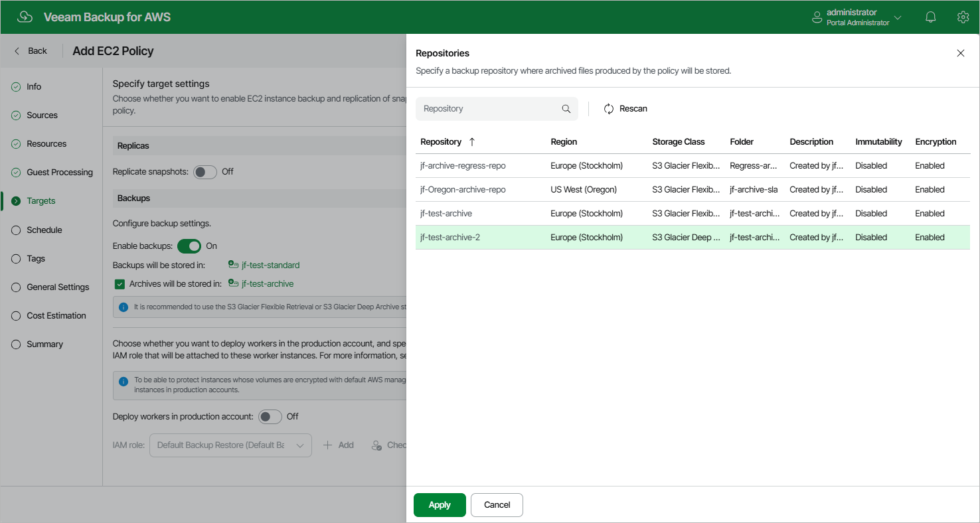
Task: Click the green checkmark icon beside Info
Action: pyautogui.click(x=16, y=87)
